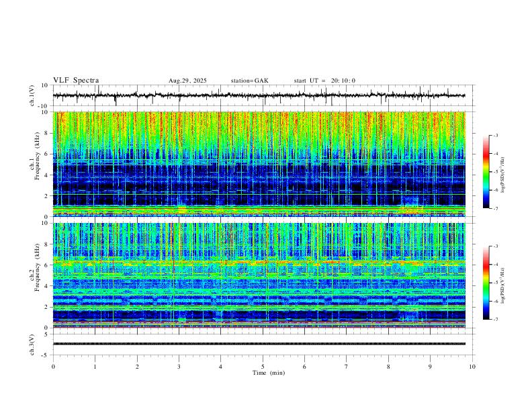Click the "ch.3(V)" axis label

click(x=32, y=345)
